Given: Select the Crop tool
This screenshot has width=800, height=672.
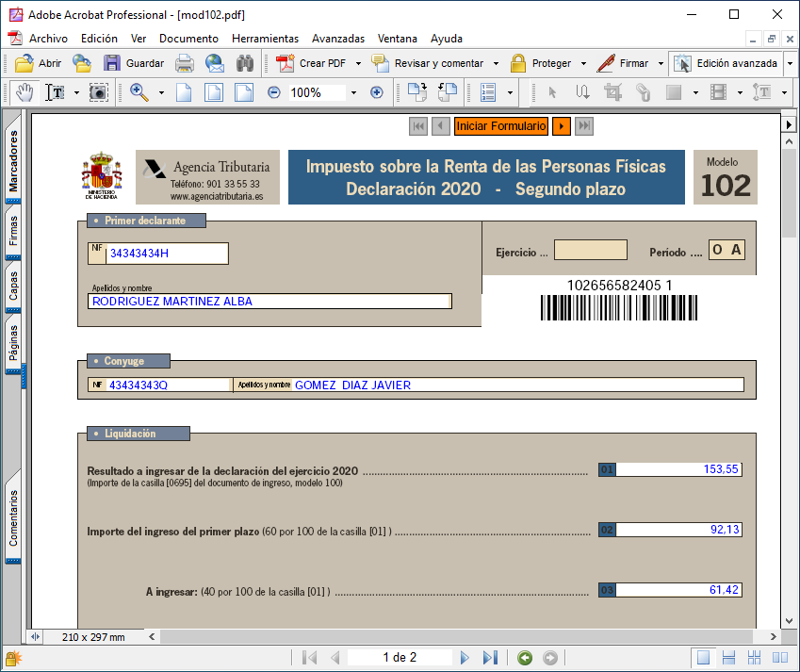Looking at the screenshot, I should (x=612, y=92).
